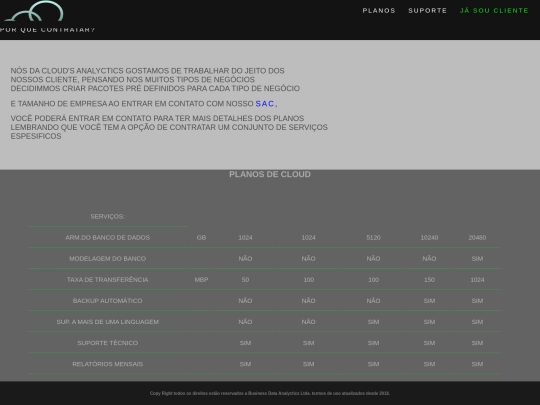Click the 10240 storage value

(x=429, y=238)
